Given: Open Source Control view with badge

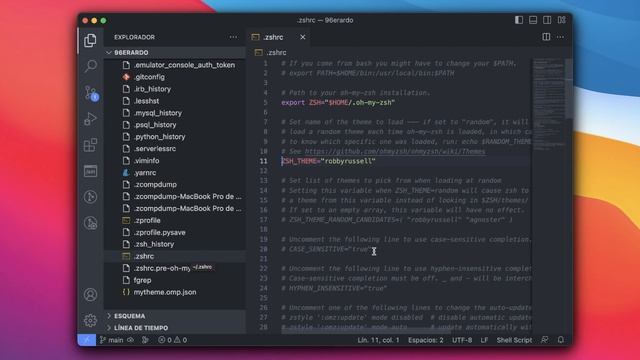Looking at the screenshot, I should point(91,93).
